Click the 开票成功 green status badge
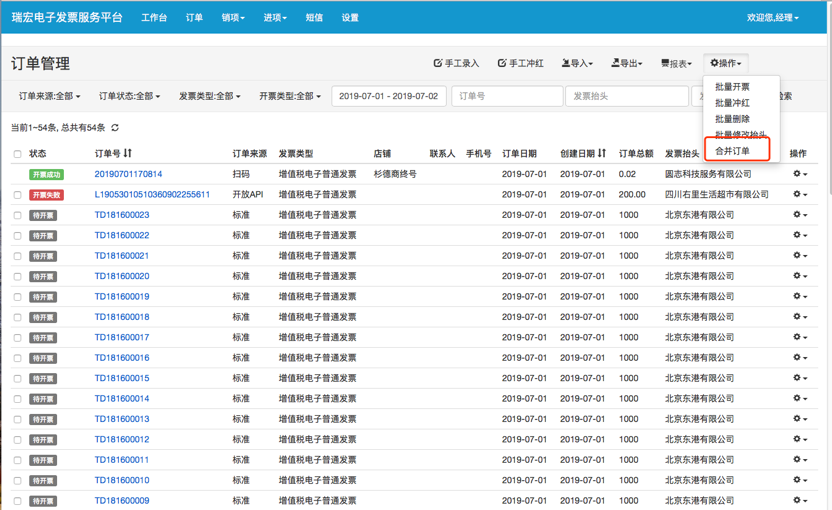This screenshot has width=832, height=510. (x=46, y=175)
